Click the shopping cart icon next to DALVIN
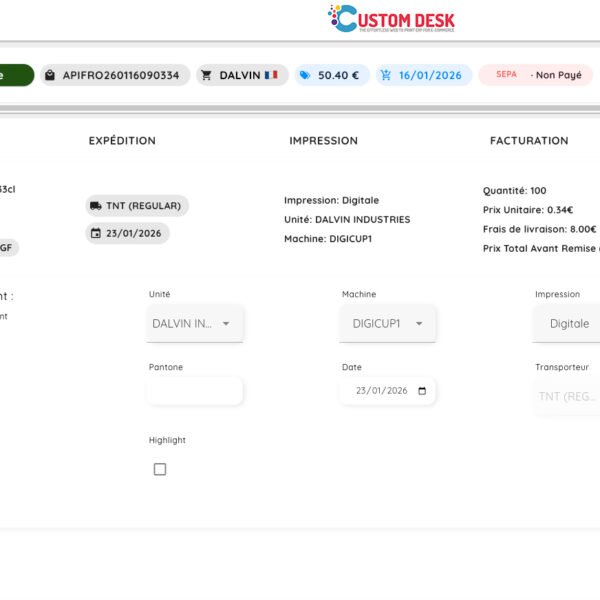Image resolution: width=600 pixels, height=600 pixels. coord(207,75)
